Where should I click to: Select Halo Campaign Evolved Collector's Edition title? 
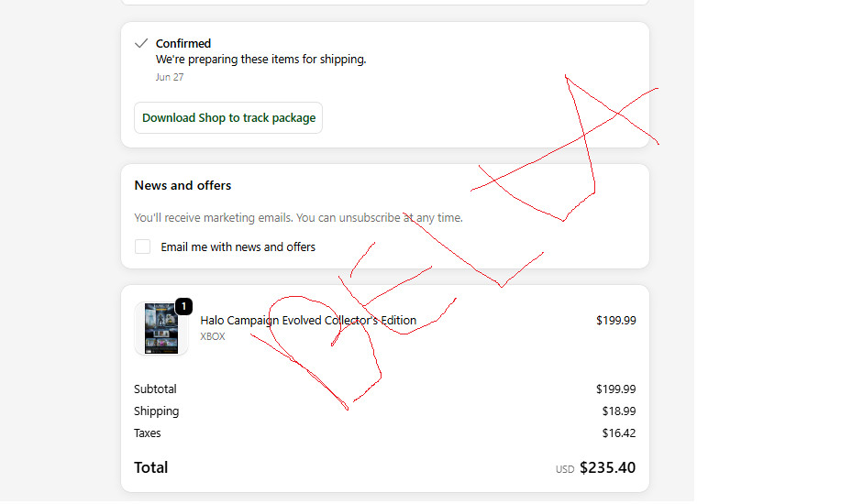coord(308,320)
